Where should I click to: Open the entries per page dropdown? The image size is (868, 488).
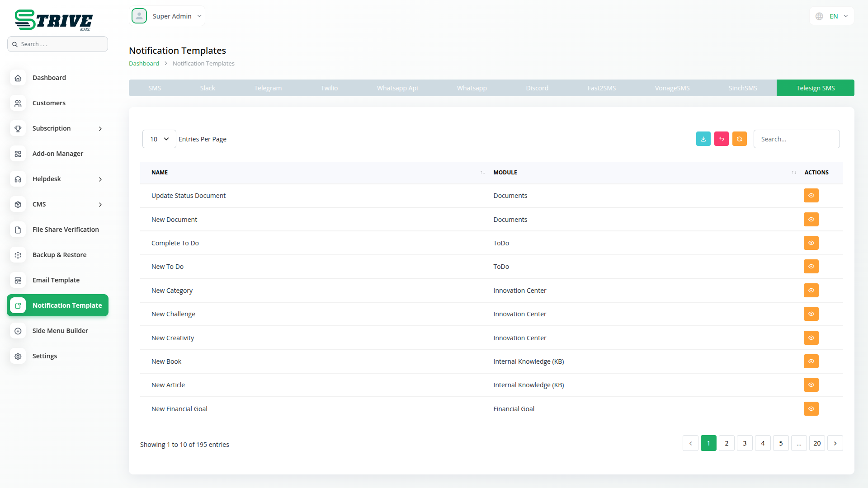click(x=159, y=139)
